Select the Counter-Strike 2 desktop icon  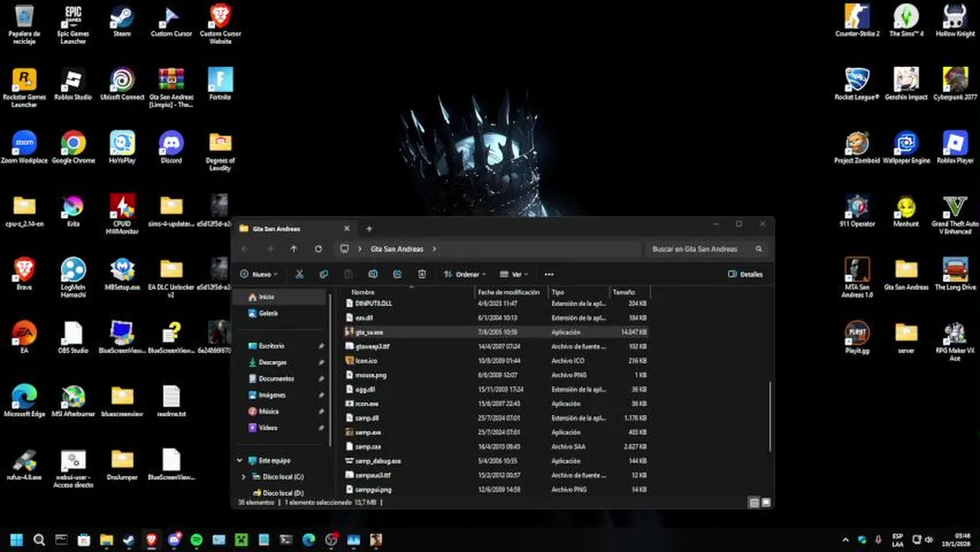click(857, 20)
